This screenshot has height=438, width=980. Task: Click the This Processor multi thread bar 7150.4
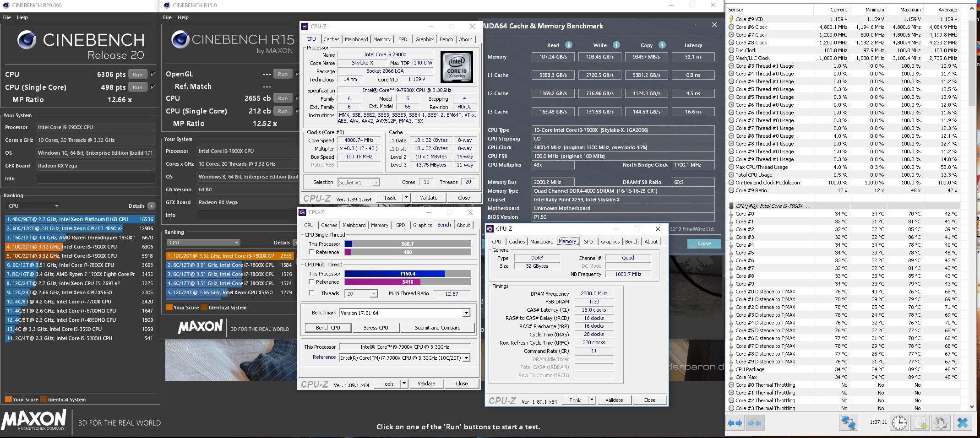pyautogui.click(x=408, y=274)
